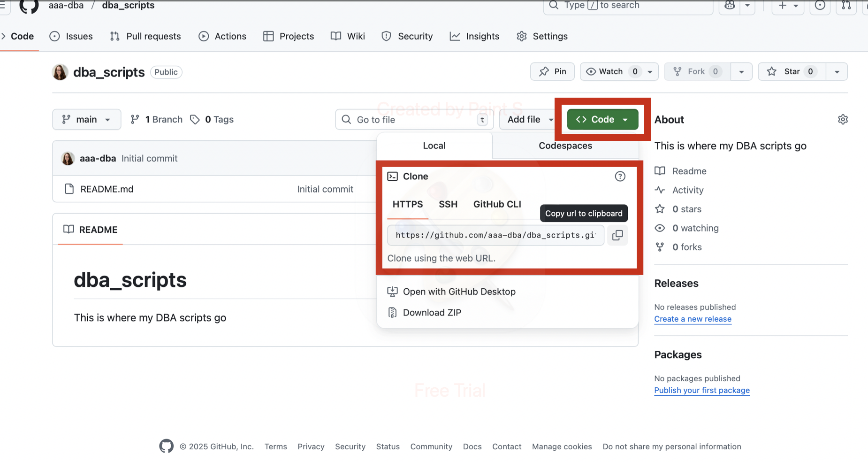The image size is (868, 462).
Task: Toggle the green Code dropdown button
Action: coord(602,119)
